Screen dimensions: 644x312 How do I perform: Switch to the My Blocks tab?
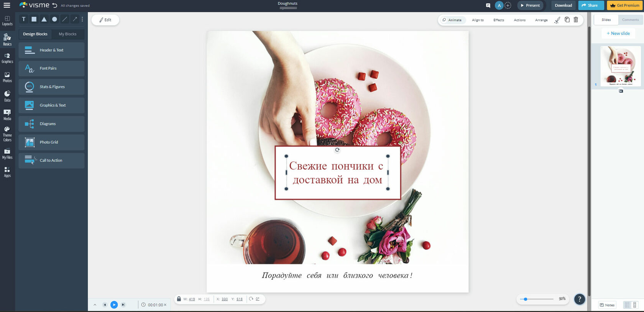[67, 34]
